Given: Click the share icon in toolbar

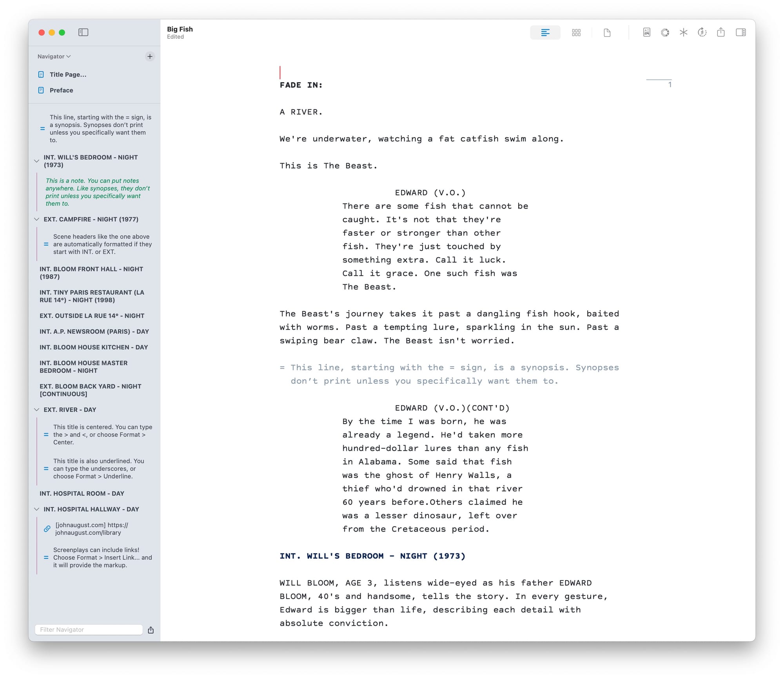Looking at the screenshot, I should [720, 33].
